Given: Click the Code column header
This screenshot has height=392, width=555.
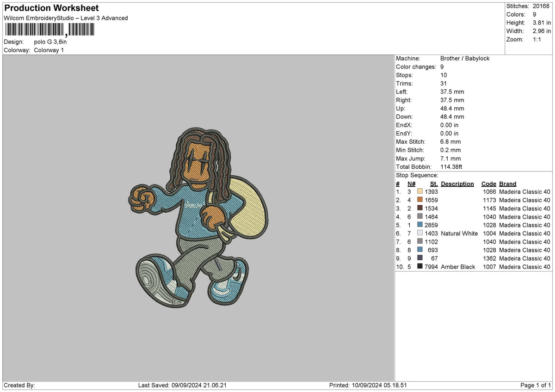Looking at the screenshot, I should pyautogui.click(x=488, y=184).
